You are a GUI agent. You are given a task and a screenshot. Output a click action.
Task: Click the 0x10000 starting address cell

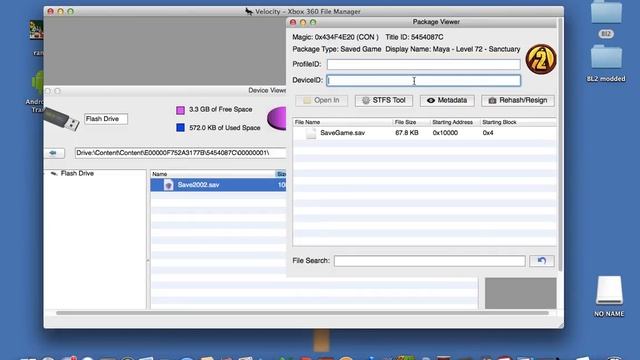point(445,133)
